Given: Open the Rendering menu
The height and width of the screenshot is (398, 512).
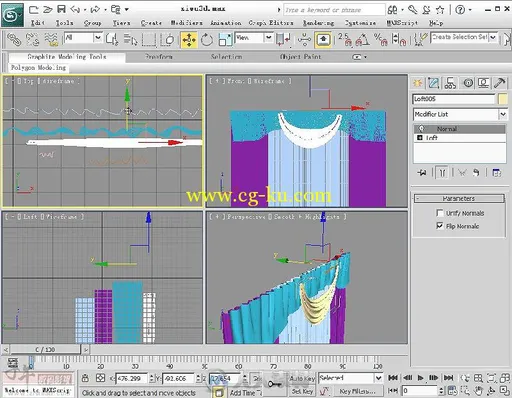Looking at the screenshot, I should coord(318,23).
